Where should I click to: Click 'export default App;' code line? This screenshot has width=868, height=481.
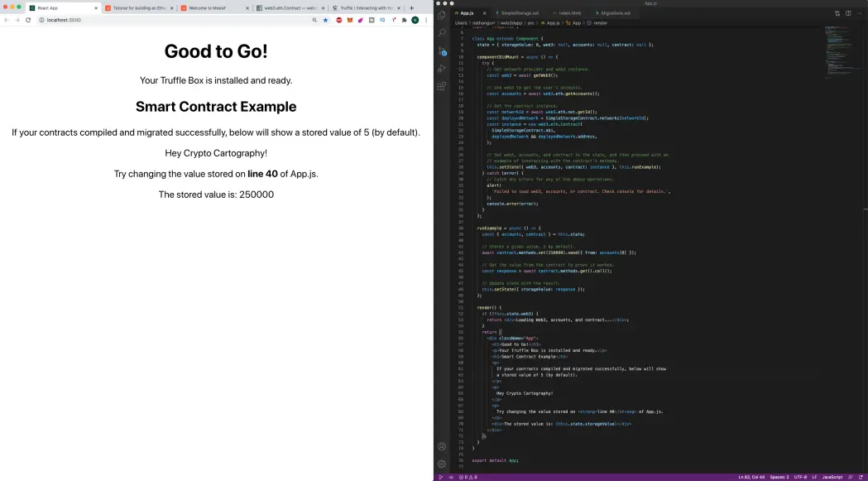click(x=496, y=460)
